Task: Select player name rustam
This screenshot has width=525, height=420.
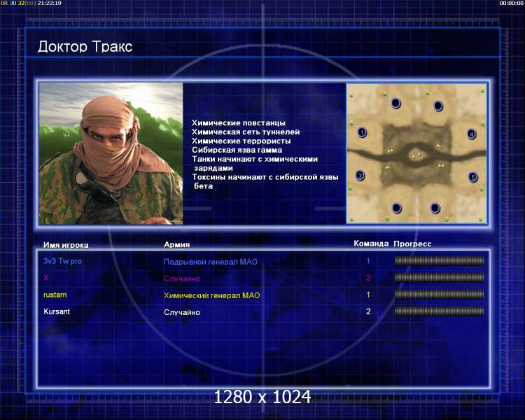Action: (55, 295)
